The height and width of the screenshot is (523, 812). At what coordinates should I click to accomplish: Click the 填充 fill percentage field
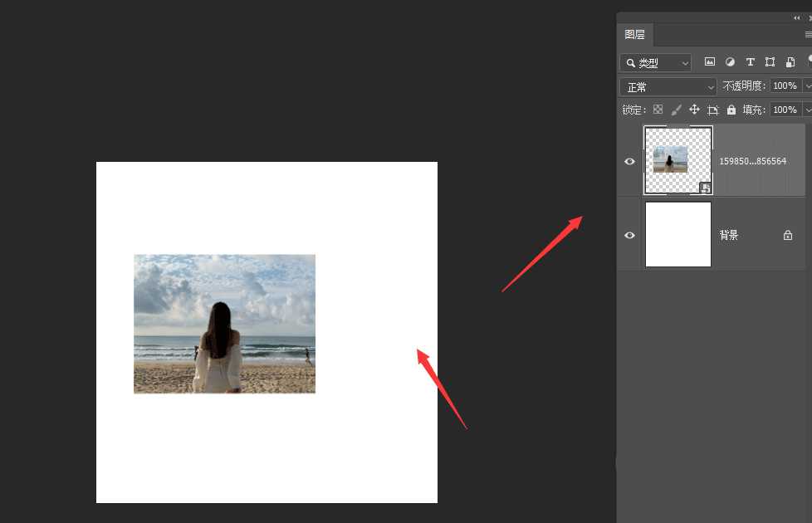(784, 110)
